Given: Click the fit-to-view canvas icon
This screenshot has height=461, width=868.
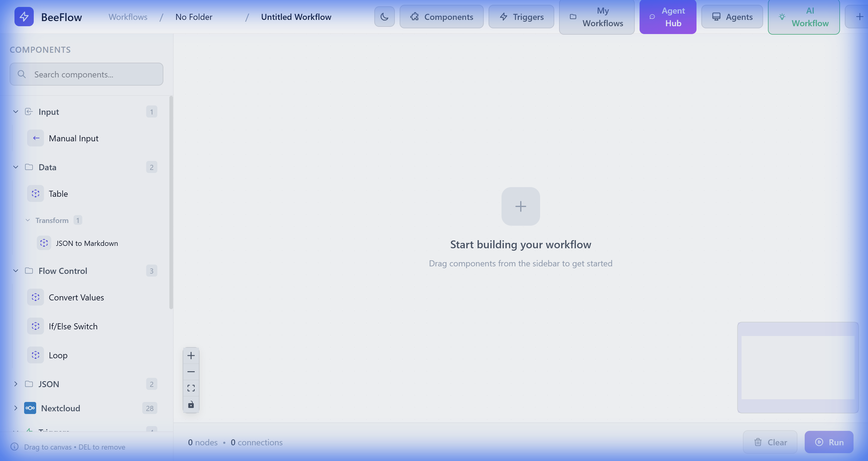Looking at the screenshot, I should click(191, 387).
